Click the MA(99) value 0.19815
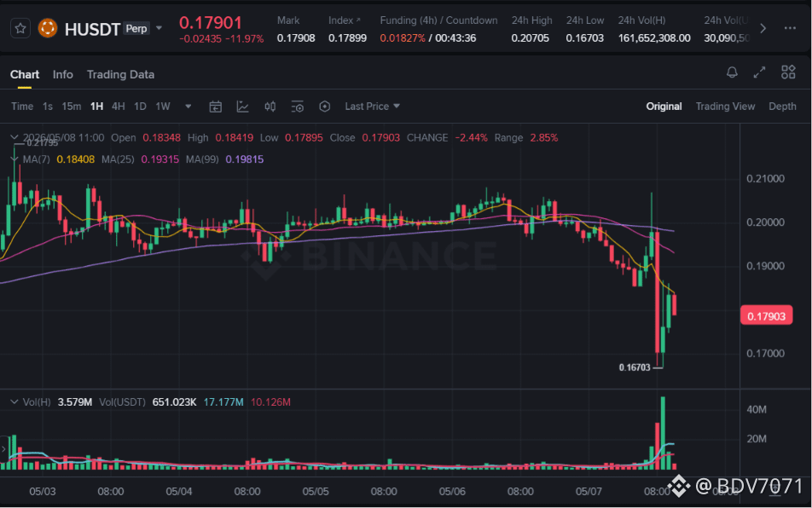The height and width of the screenshot is (508, 812). [245, 159]
